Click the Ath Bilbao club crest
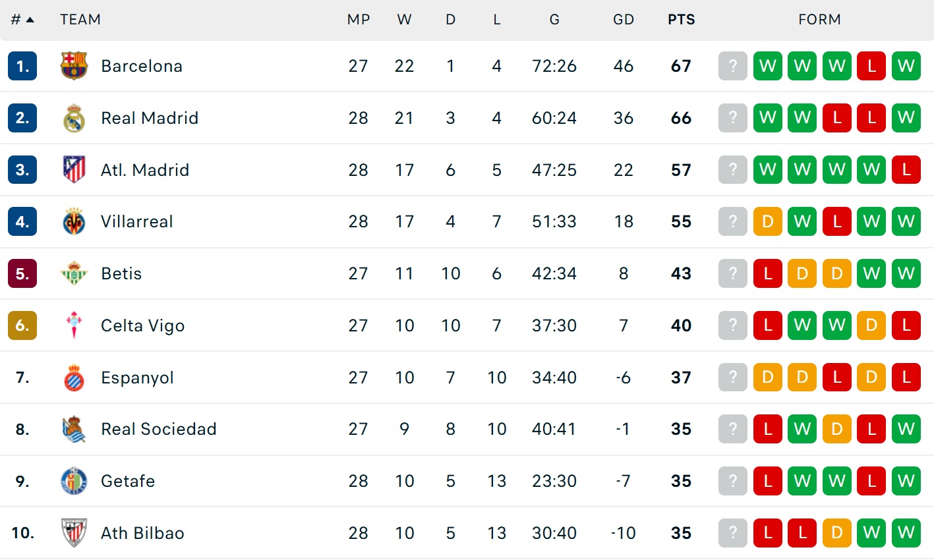The height and width of the screenshot is (560, 934). point(74,533)
